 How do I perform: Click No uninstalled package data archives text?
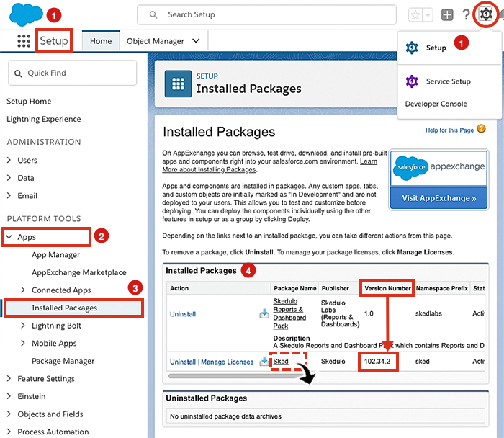tap(225, 416)
